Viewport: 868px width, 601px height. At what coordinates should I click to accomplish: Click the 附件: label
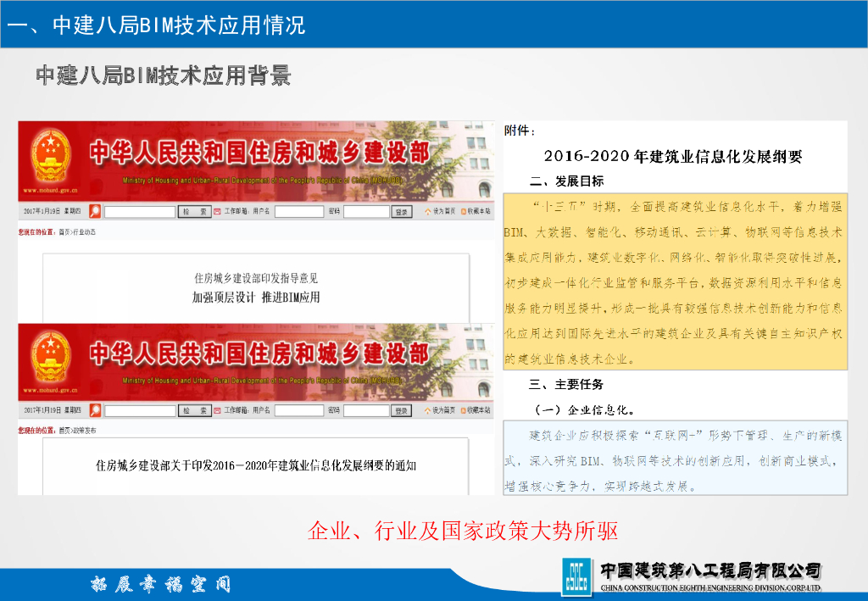click(520, 131)
